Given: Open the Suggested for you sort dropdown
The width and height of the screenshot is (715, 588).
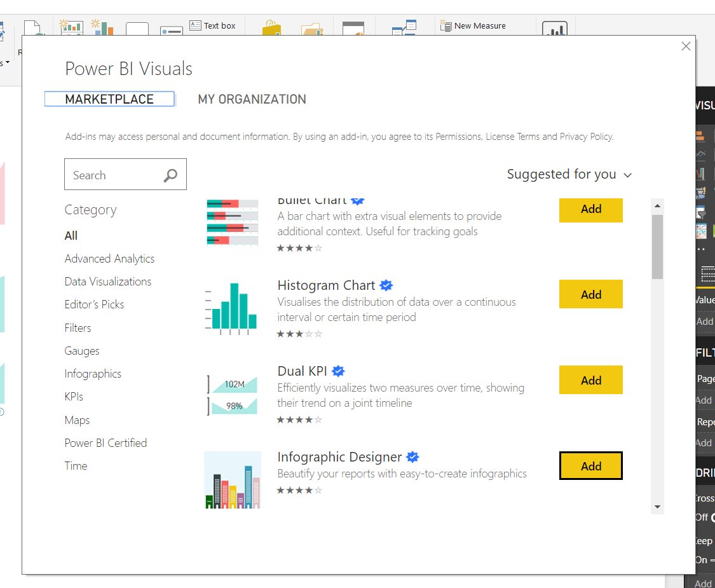Looking at the screenshot, I should 569,174.
